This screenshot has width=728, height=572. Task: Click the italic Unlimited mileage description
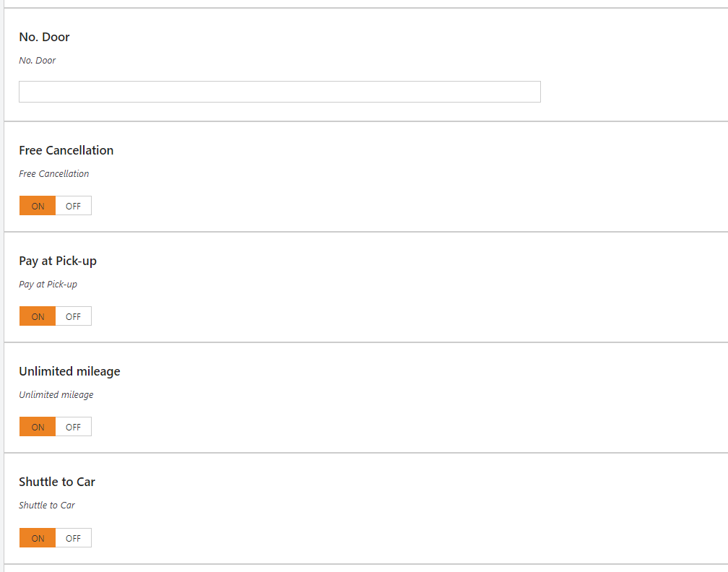(56, 394)
